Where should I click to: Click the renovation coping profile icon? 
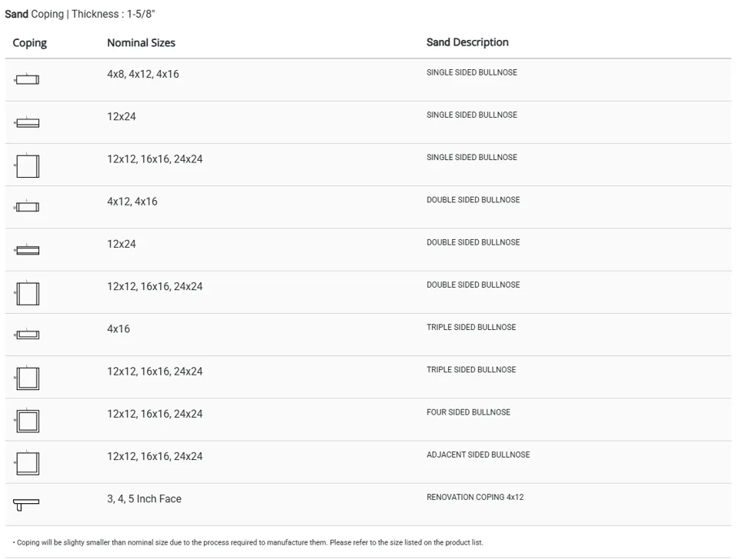click(x=26, y=504)
